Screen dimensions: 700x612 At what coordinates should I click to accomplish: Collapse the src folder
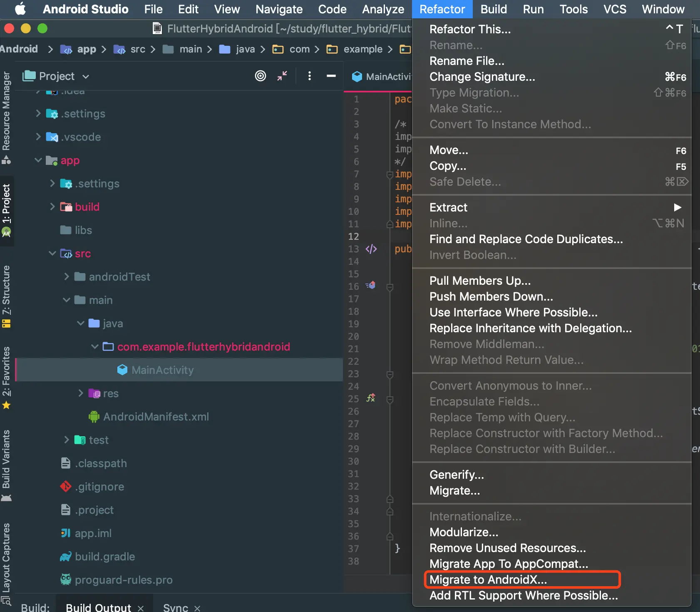coord(52,254)
